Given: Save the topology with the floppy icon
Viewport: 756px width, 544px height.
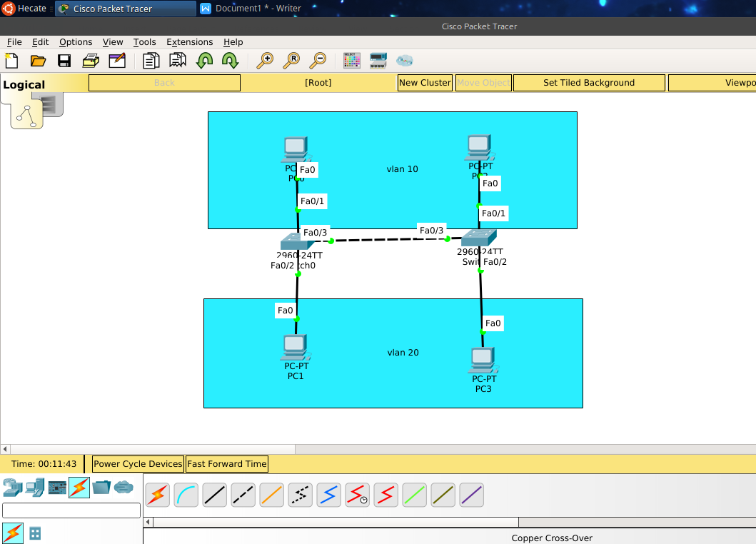Looking at the screenshot, I should click(64, 61).
